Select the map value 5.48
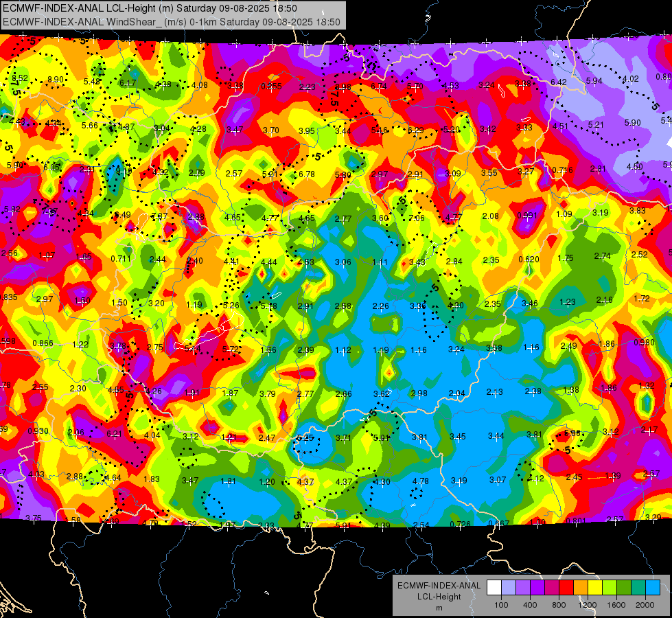The width and height of the screenshot is (672, 618). click(92, 82)
